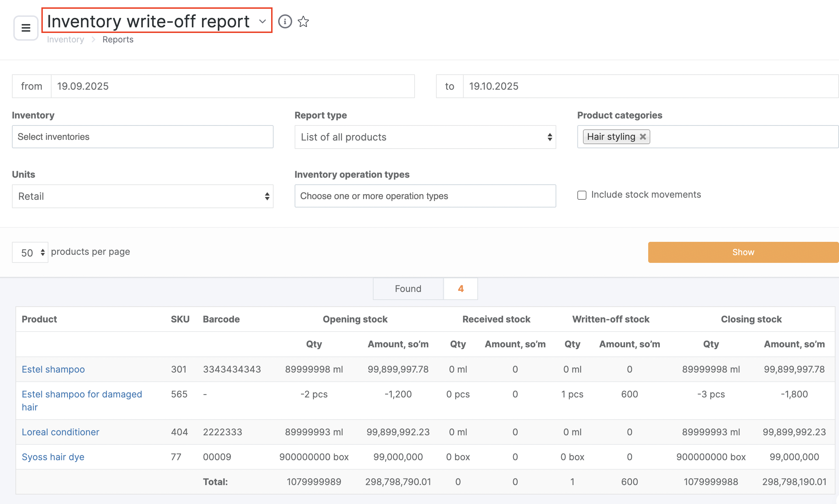This screenshot has width=839, height=504.
Task: Go to Inventory breadcrumb
Action: point(65,40)
